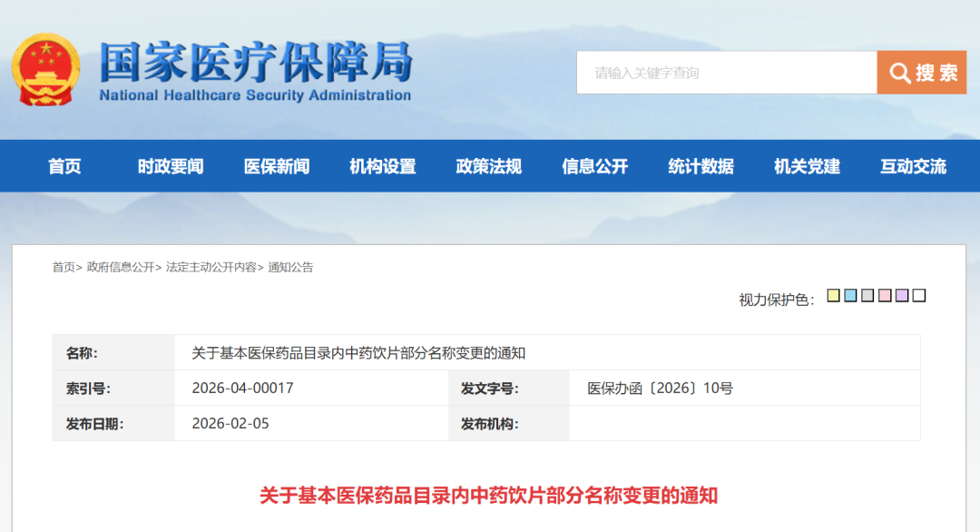Select 政策法规 menu item
980x532 pixels.
pyautogui.click(x=489, y=166)
